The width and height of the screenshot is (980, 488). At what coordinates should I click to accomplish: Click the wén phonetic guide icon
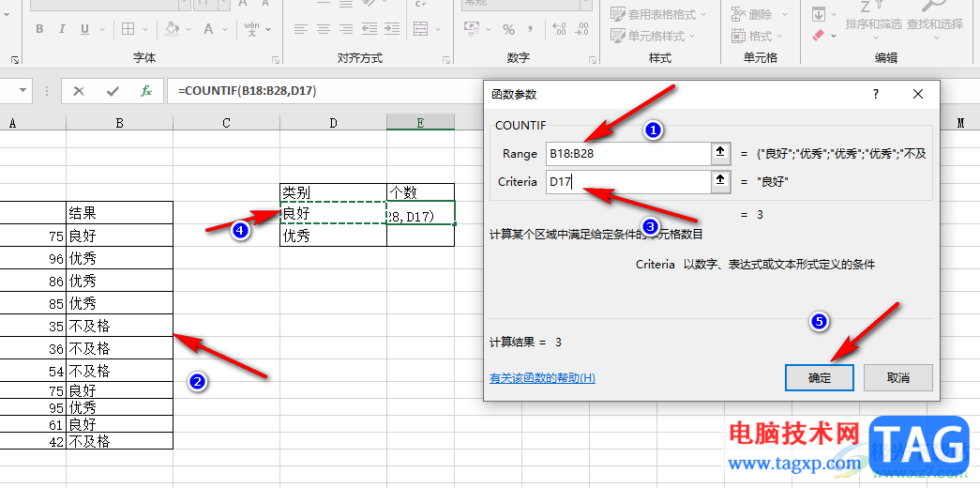pyautogui.click(x=252, y=29)
